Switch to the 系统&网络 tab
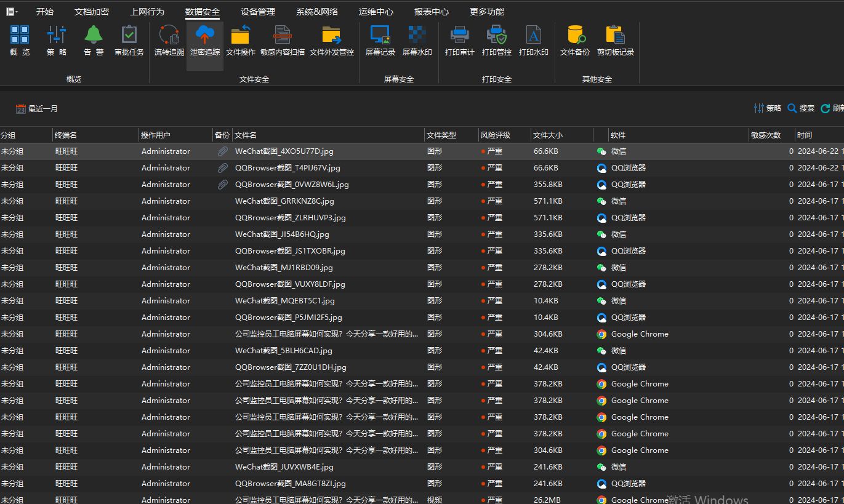844x504 pixels. coord(317,12)
